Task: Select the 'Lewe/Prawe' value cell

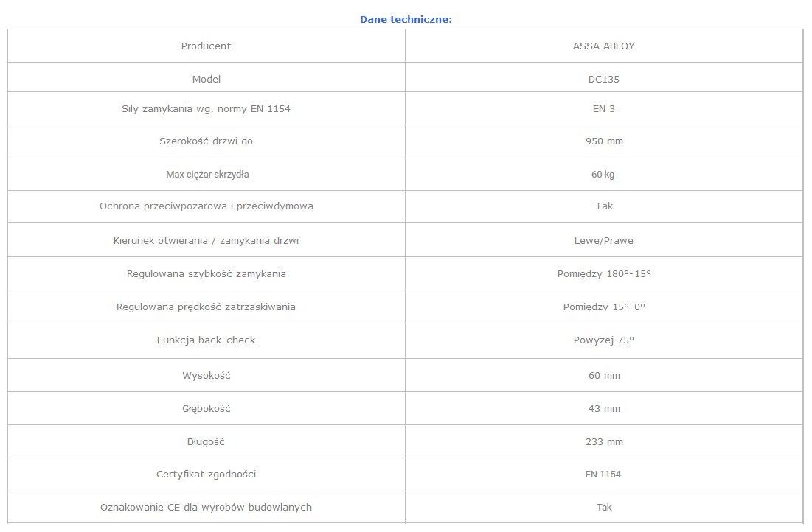Action: click(603, 240)
